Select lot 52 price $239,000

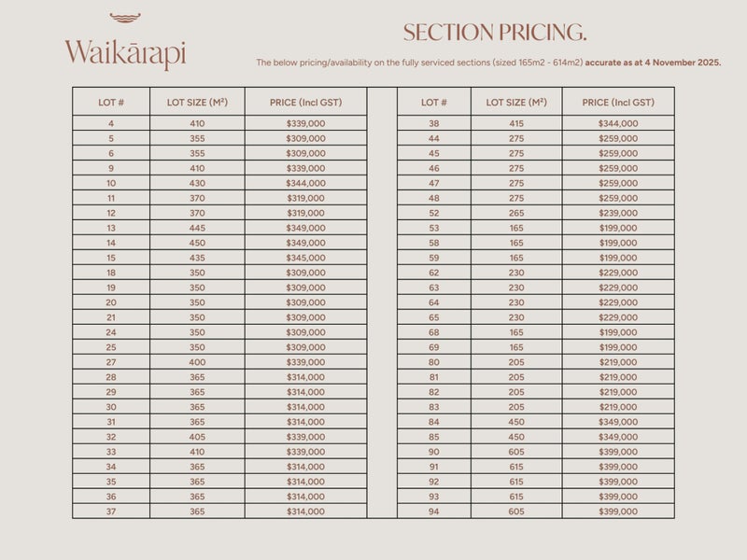pyautogui.click(x=618, y=213)
